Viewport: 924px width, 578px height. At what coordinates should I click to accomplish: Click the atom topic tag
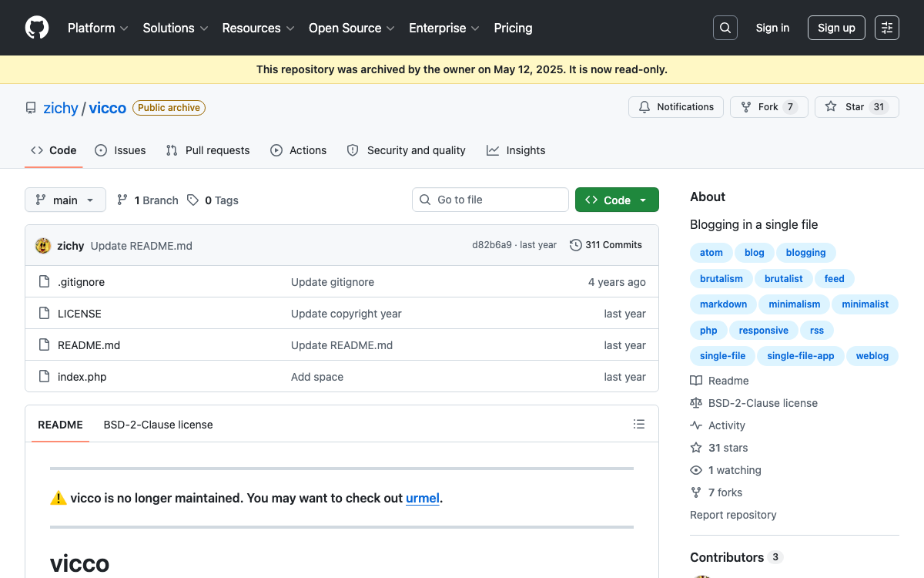tap(711, 252)
